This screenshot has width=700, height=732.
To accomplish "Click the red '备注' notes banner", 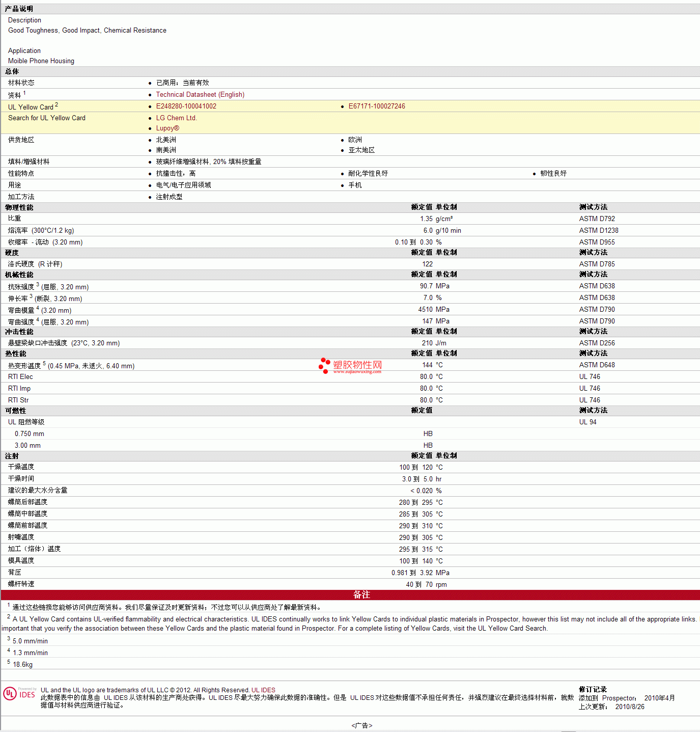I will pyautogui.click(x=350, y=595).
